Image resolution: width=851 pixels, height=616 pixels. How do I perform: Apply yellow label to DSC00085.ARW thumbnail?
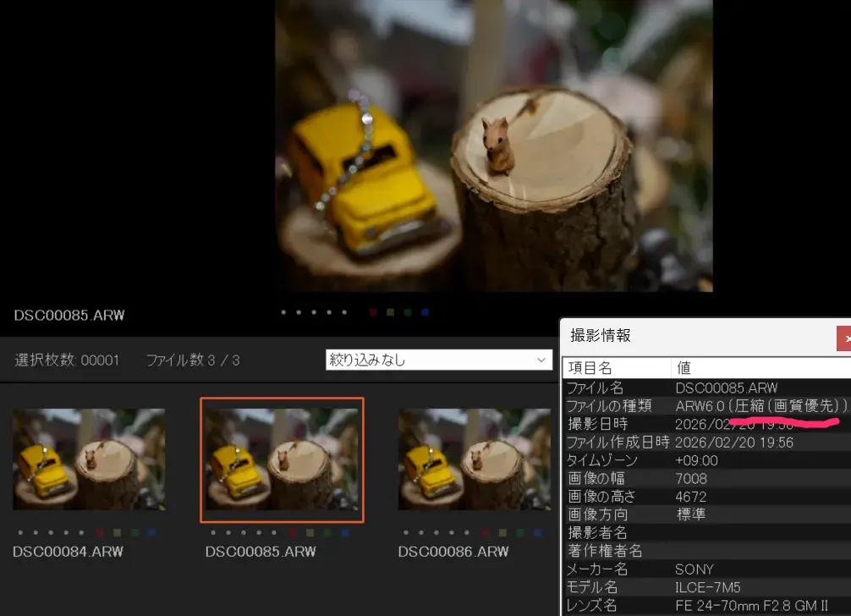click(x=310, y=533)
